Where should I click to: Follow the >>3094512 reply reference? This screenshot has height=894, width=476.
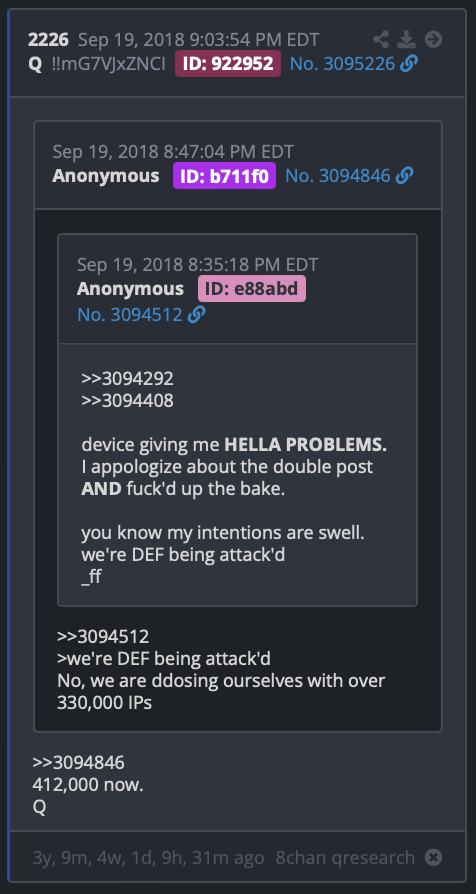click(103, 636)
